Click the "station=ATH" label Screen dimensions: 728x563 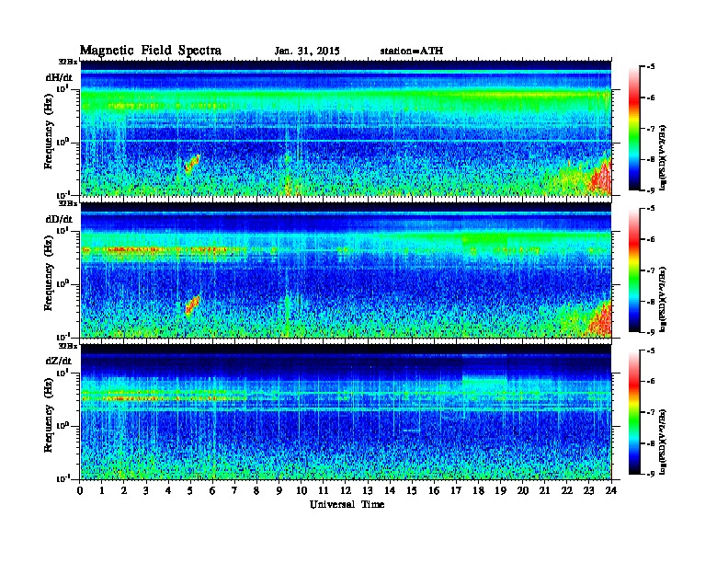click(x=412, y=52)
